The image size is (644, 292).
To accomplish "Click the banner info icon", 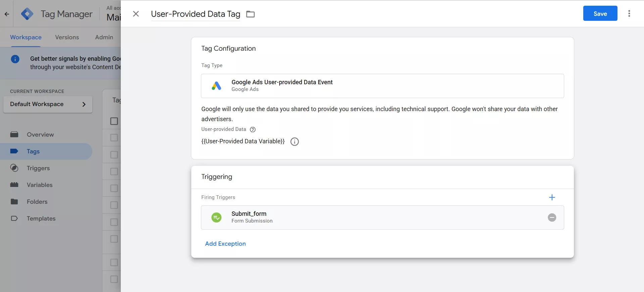I will (x=15, y=59).
